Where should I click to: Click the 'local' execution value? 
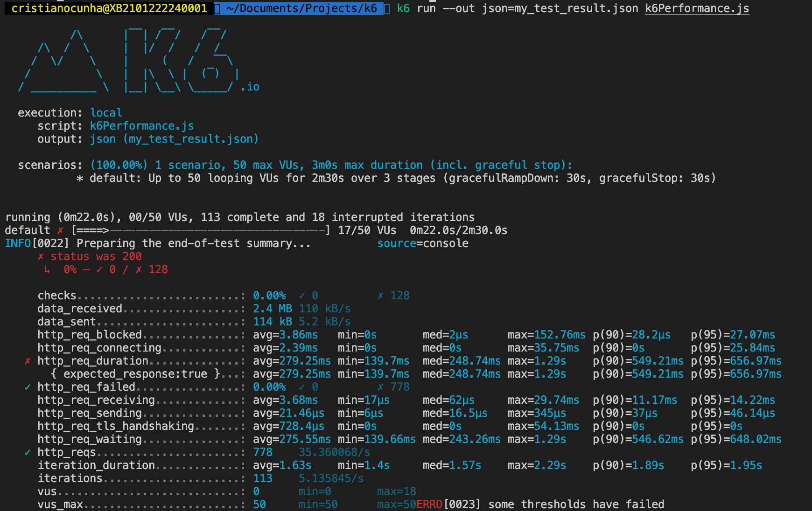pos(106,113)
